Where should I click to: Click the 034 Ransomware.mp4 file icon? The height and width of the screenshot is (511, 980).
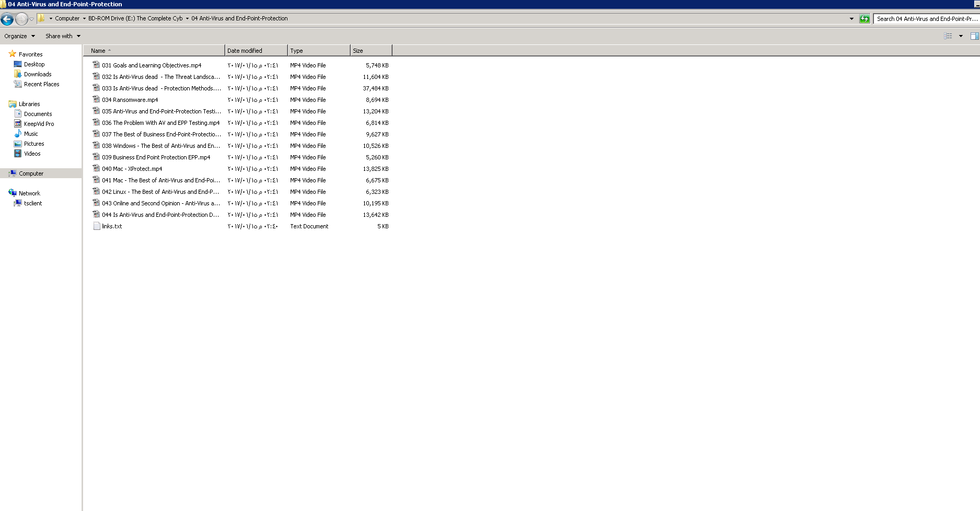pyautogui.click(x=96, y=100)
